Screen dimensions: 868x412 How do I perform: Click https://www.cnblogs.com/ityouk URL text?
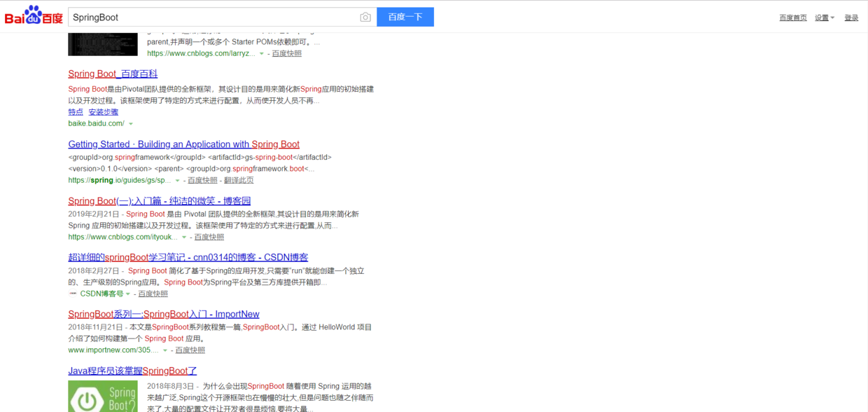(123, 237)
